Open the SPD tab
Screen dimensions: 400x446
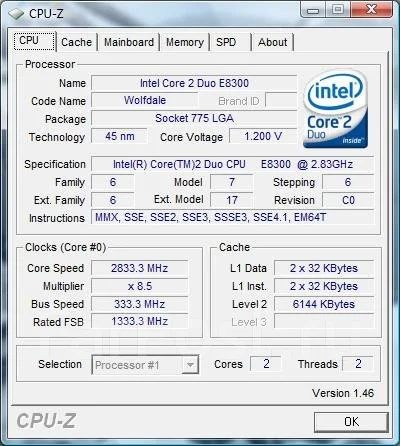pyautogui.click(x=230, y=42)
